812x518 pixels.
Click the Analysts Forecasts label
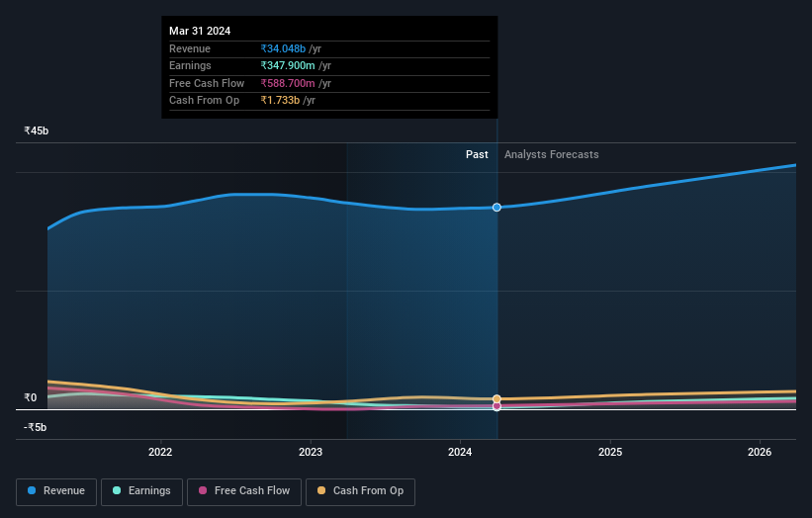click(x=552, y=154)
